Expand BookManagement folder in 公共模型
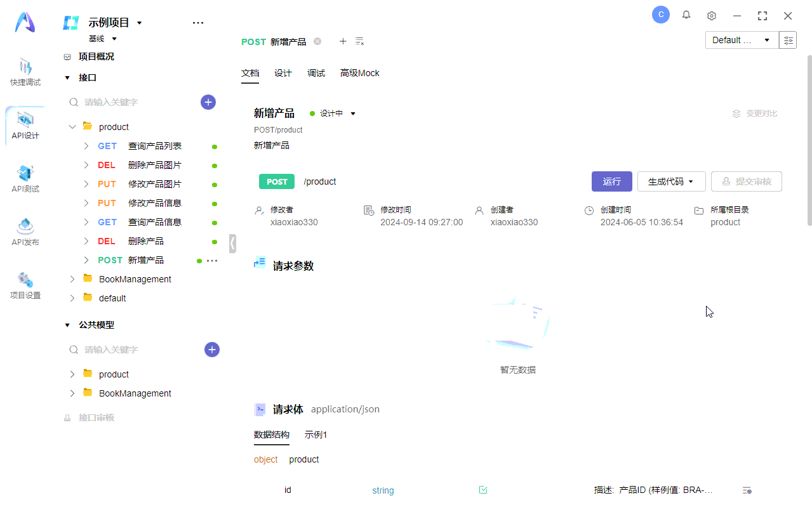Image resolution: width=812 pixels, height=505 pixels. pos(72,393)
